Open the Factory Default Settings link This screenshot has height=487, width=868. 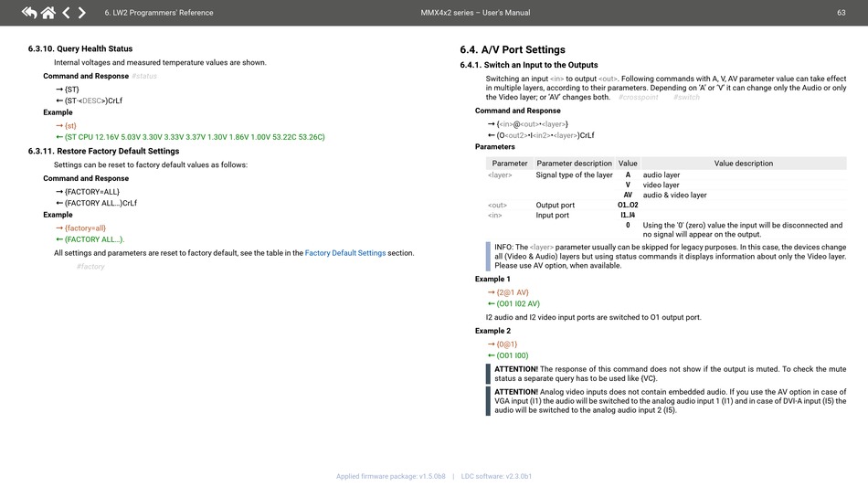[344, 253]
